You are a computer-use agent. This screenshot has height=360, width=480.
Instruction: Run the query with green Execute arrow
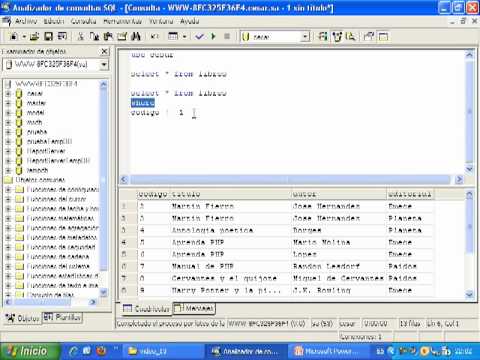213,36
